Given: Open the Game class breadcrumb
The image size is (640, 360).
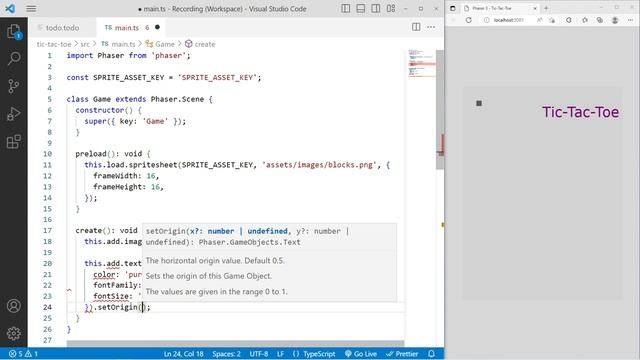Looking at the screenshot, I should (x=160, y=44).
